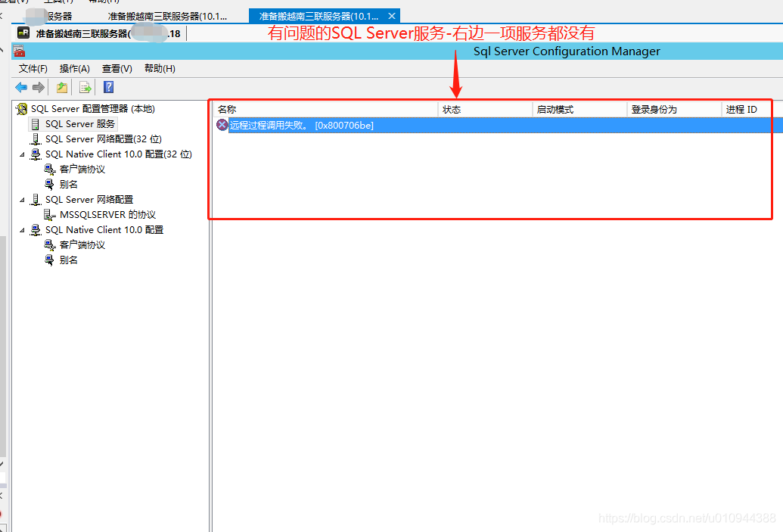This screenshot has width=783, height=532.
Task: Sort by the 登录身份为 column header
Action: (x=674, y=110)
